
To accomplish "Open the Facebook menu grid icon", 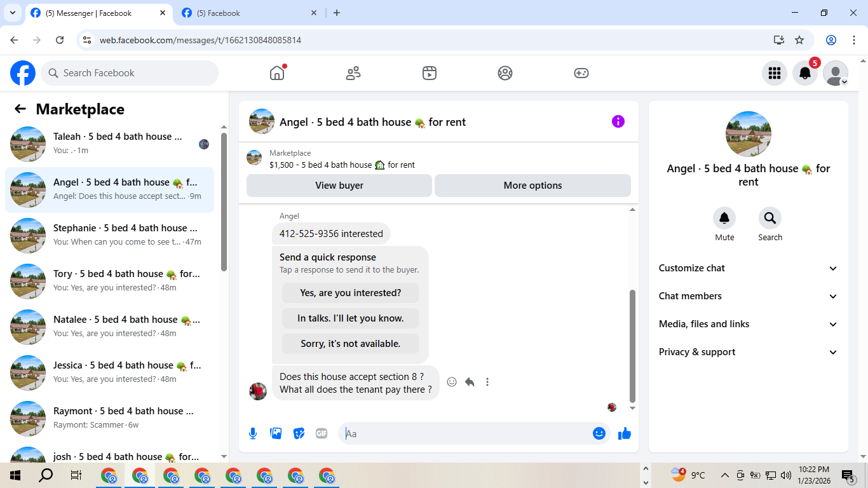I will [x=774, y=73].
